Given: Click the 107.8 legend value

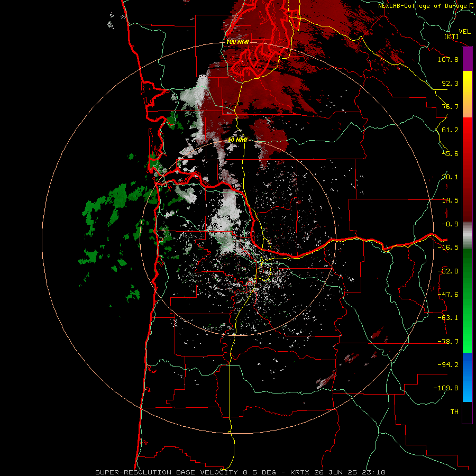Looking at the screenshot, I should tap(448, 59).
